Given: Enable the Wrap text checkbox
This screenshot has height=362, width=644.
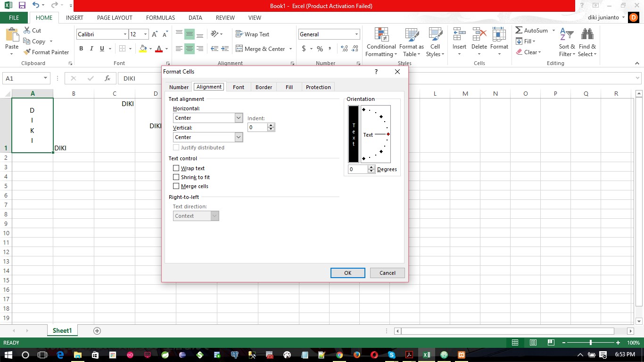Looking at the screenshot, I should click(x=176, y=168).
